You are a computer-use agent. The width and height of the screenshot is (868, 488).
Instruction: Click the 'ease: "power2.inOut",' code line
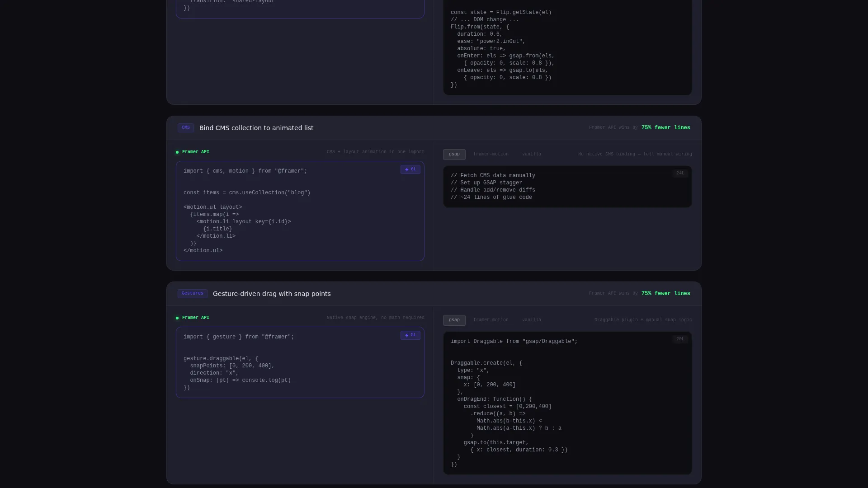(491, 42)
